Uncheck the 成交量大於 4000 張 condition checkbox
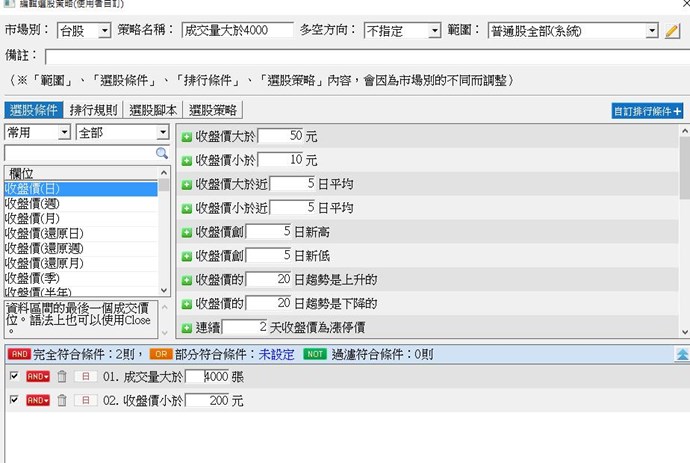 [x=13, y=377]
